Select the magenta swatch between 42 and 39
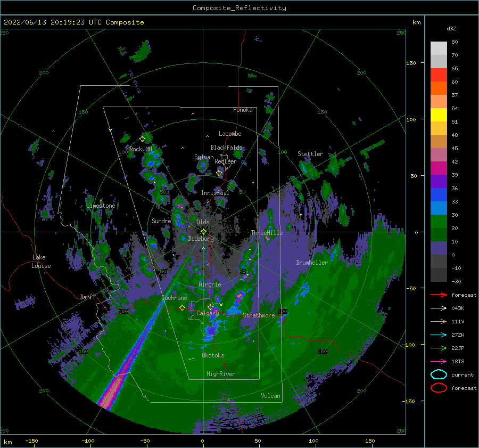 click(439, 168)
